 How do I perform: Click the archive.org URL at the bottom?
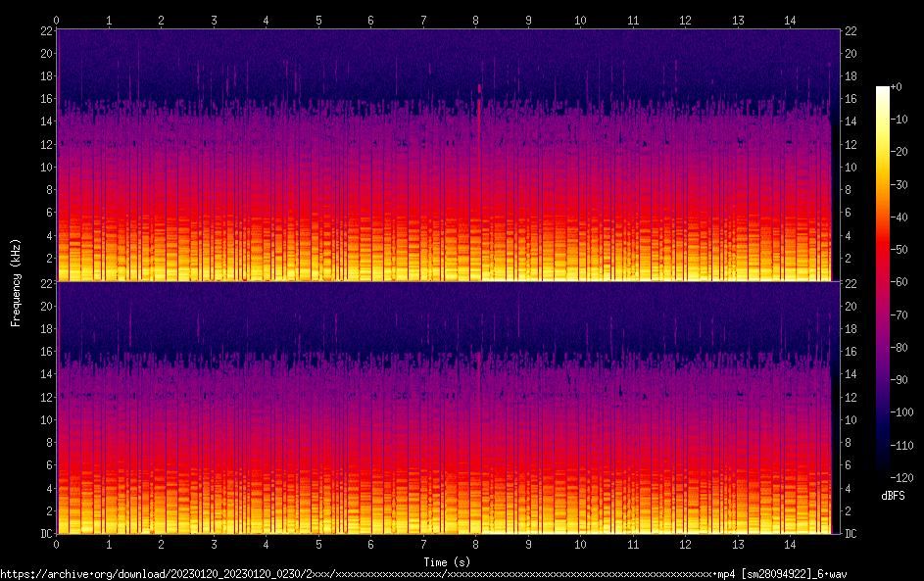point(423,573)
